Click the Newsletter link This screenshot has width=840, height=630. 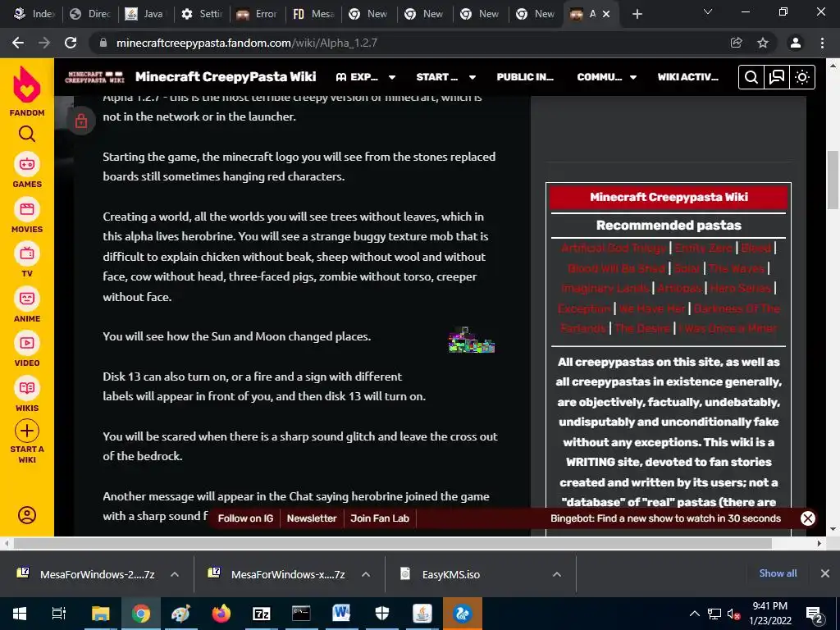point(312,518)
